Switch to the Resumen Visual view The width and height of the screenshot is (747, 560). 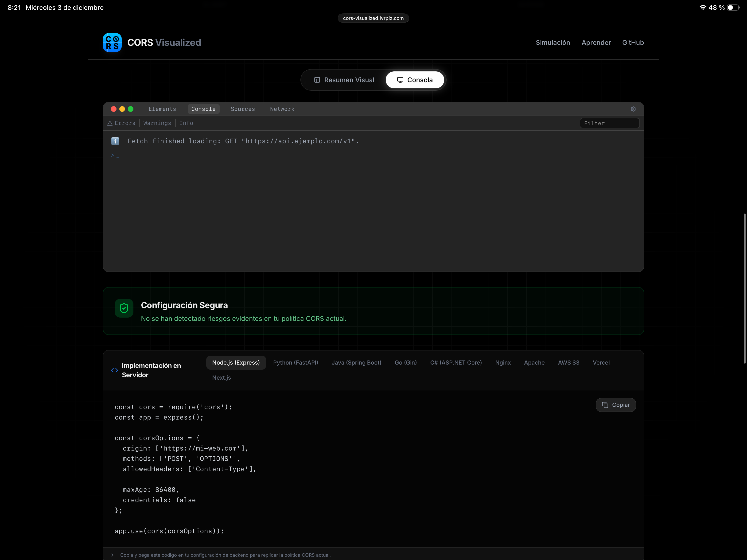(344, 80)
